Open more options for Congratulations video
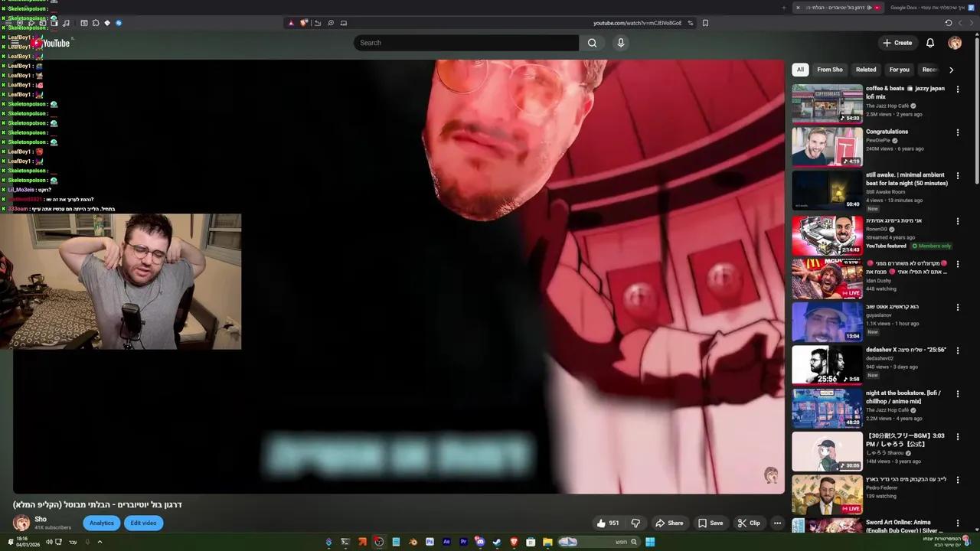980x551 pixels. [957, 132]
